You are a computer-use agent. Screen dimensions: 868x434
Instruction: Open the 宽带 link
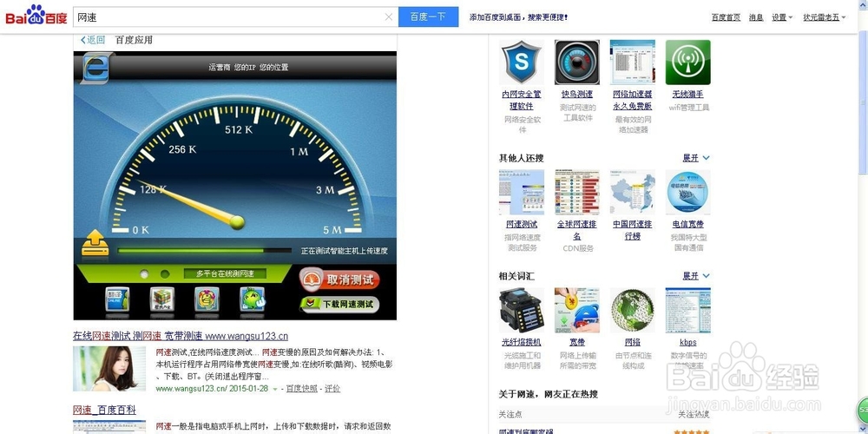[577, 343]
